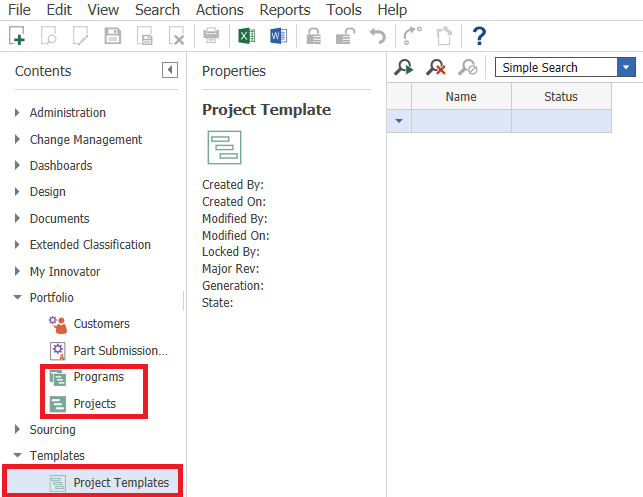643x497 pixels.
Task: Click the Name search filter field
Action: tap(461, 121)
